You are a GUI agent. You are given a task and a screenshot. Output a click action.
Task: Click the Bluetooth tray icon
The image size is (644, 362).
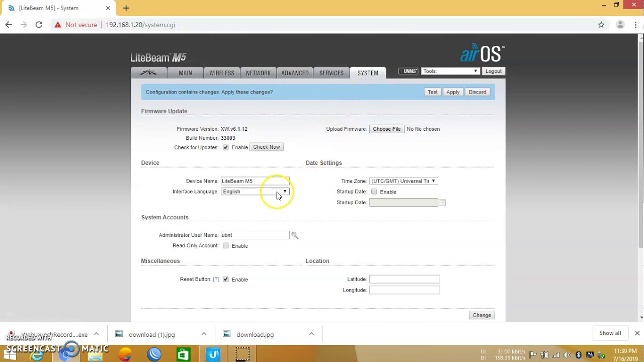[x=579, y=355]
